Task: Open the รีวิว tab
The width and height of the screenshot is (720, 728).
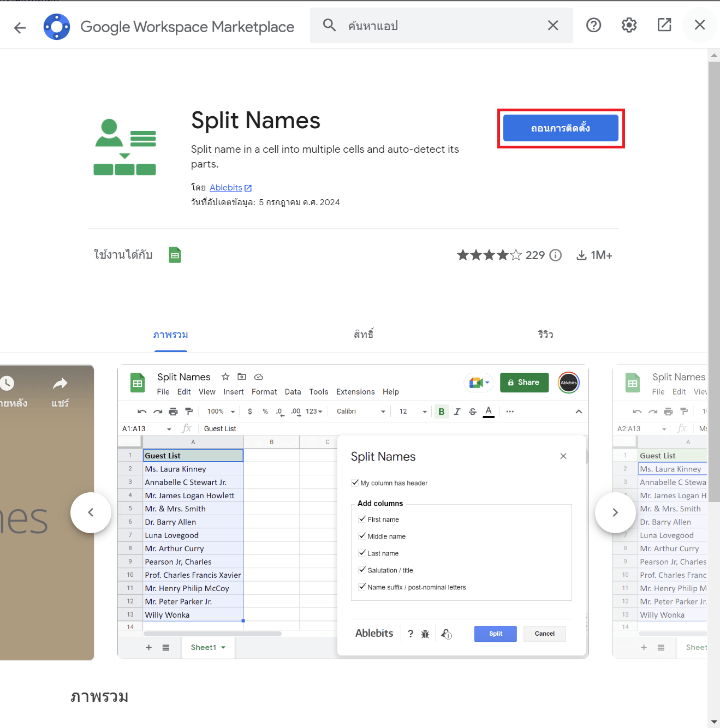Action: click(545, 335)
